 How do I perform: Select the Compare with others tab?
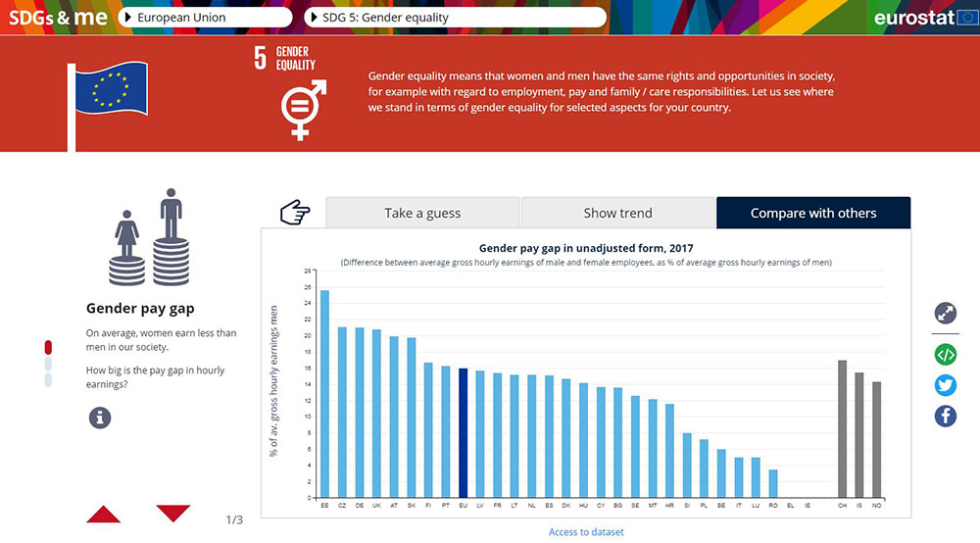click(813, 213)
